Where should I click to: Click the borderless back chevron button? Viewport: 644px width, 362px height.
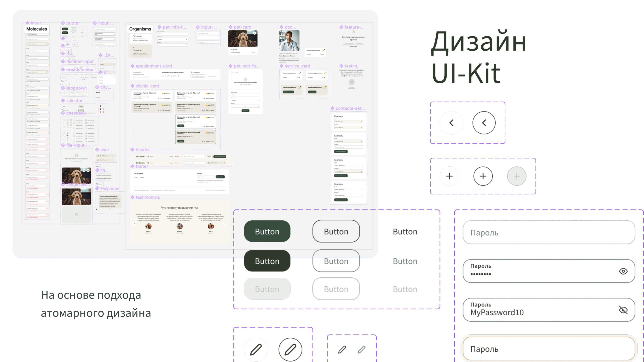[451, 123]
